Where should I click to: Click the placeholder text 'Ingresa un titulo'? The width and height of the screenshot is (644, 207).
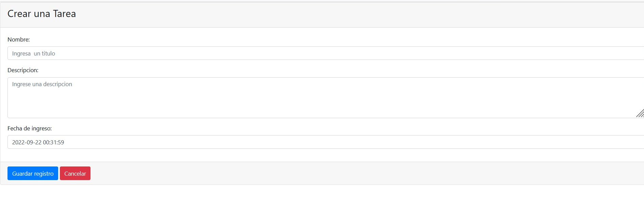coord(34,53)
